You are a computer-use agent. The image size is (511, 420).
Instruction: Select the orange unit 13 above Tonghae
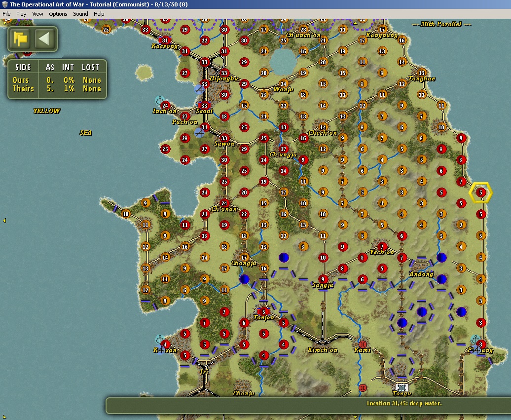pyautogui.click(x=421, y=73)
